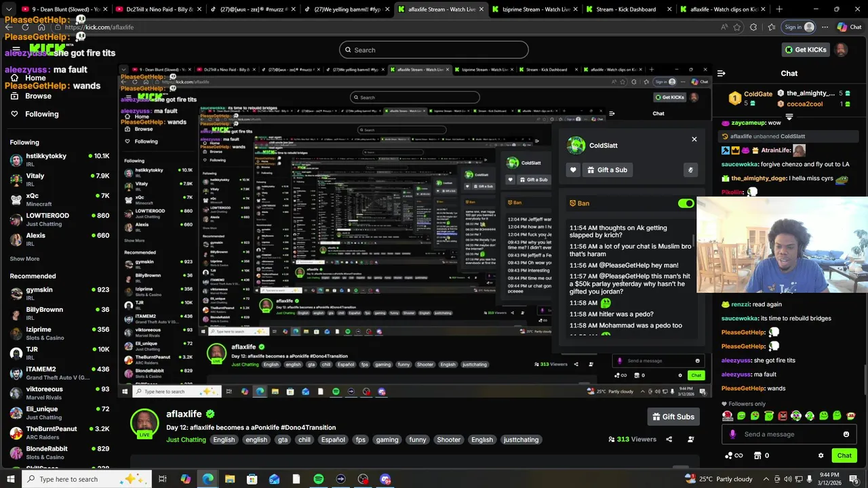Click the Gift Subs button
This screenshot has width=868, height=488.
point(673,417)
